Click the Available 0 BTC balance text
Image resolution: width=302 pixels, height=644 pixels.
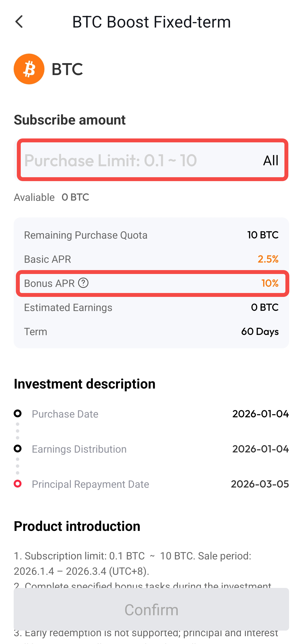point(75,197)
